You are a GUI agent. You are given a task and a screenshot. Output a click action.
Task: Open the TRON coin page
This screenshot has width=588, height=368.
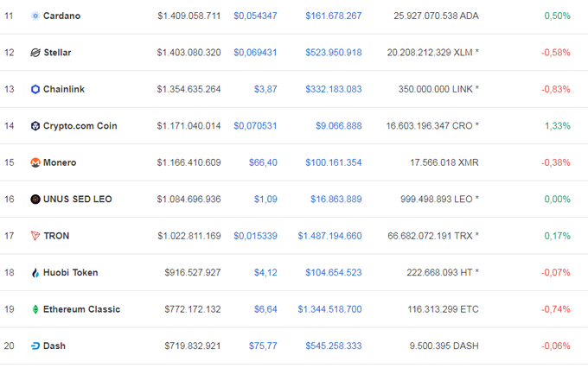56,236
